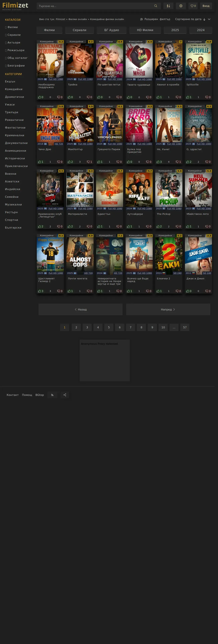Image resolution: width=218 pixels, height=644 pixels.
Task: Select the Документални category
Action: point(16,143)
